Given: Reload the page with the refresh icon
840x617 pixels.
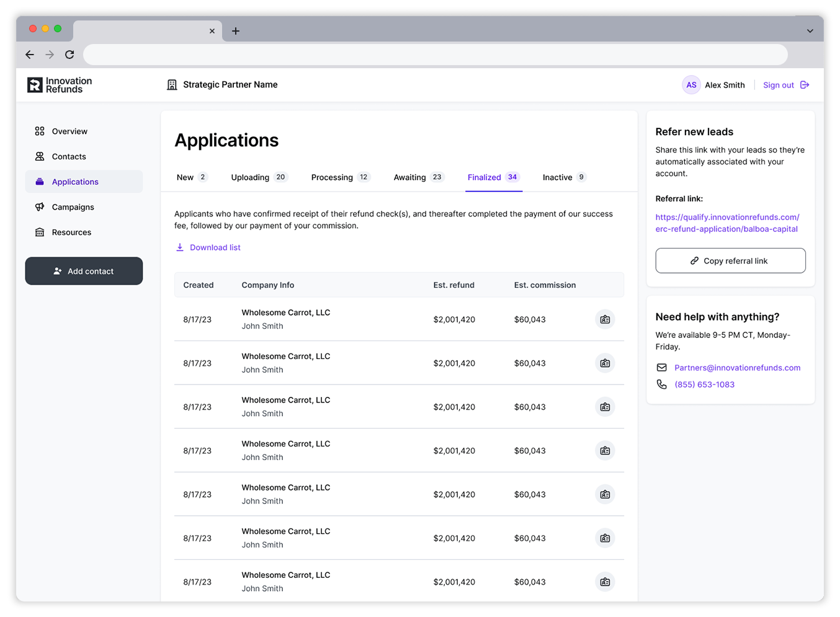Looking at the screenshot, I should 69,55.
